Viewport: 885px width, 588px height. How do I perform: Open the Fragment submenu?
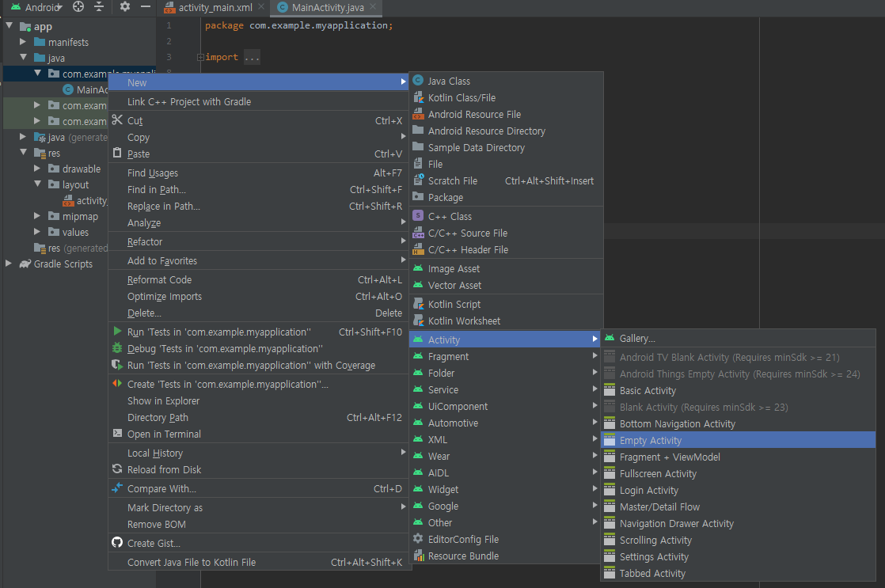506,357
